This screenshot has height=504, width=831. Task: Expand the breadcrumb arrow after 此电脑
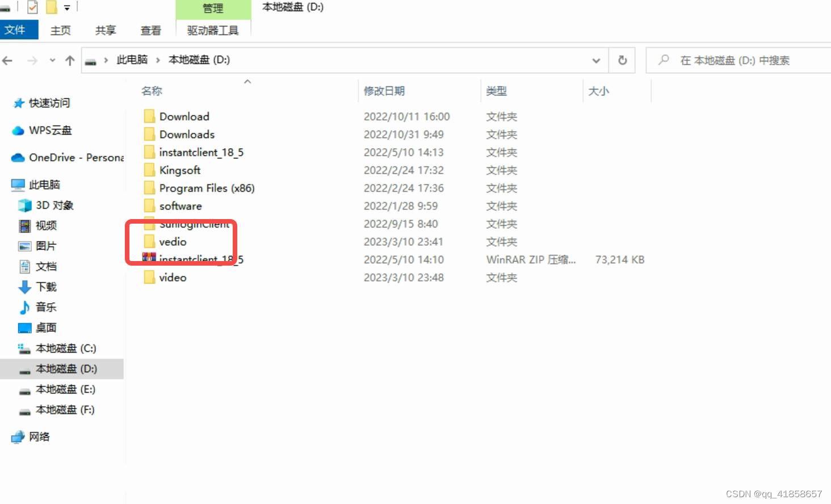(x=157, y=60)
